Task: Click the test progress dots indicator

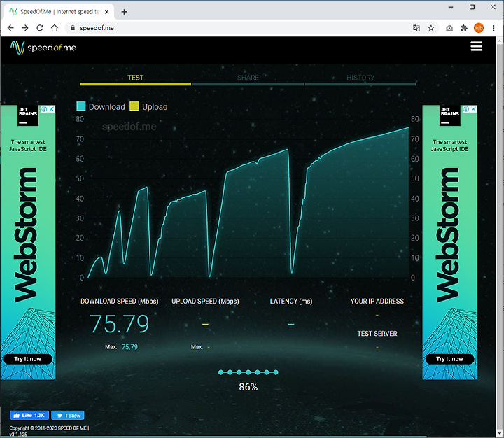Action: (248, 372)
